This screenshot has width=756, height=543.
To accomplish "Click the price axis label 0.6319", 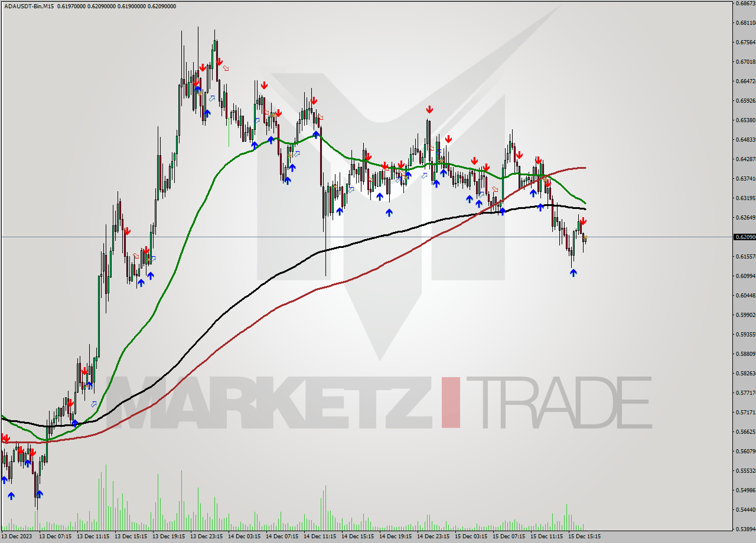I will pos(746,198).
